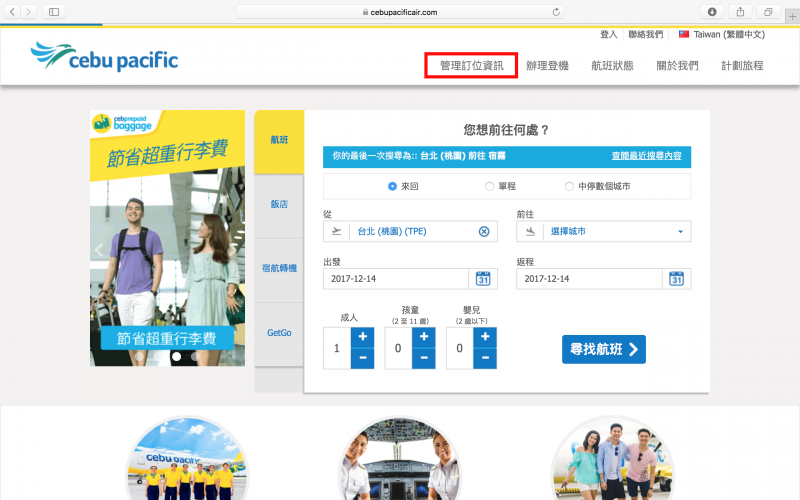Image resolution: width=800 pixels, height=500 pixels.
Task: Decrease 成人 adult count with minus
Action: point(363,358)
